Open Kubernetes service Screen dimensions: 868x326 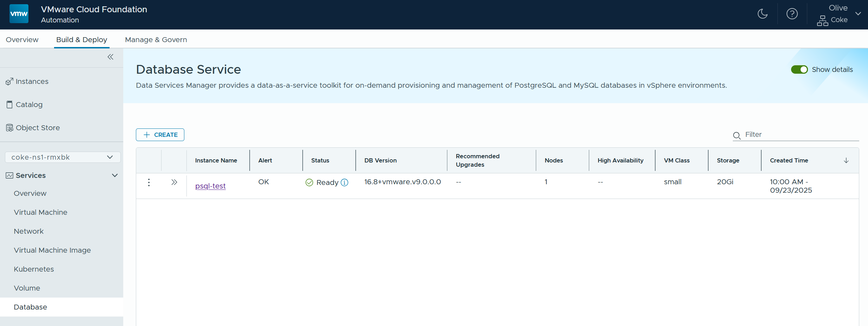34,269
